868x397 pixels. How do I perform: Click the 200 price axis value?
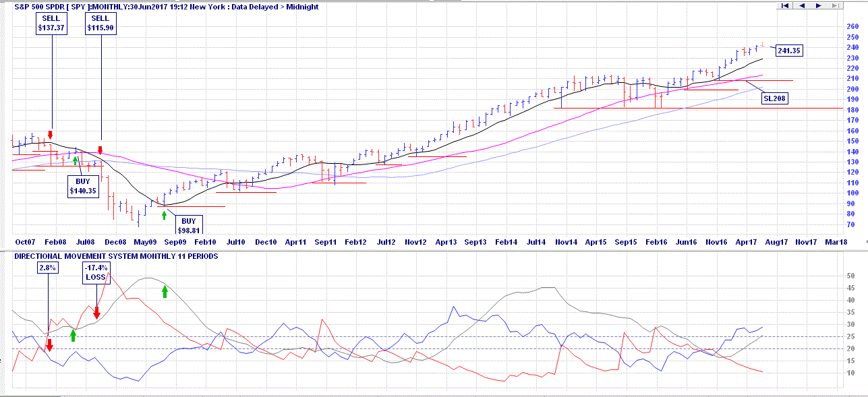tap(852, 89)
